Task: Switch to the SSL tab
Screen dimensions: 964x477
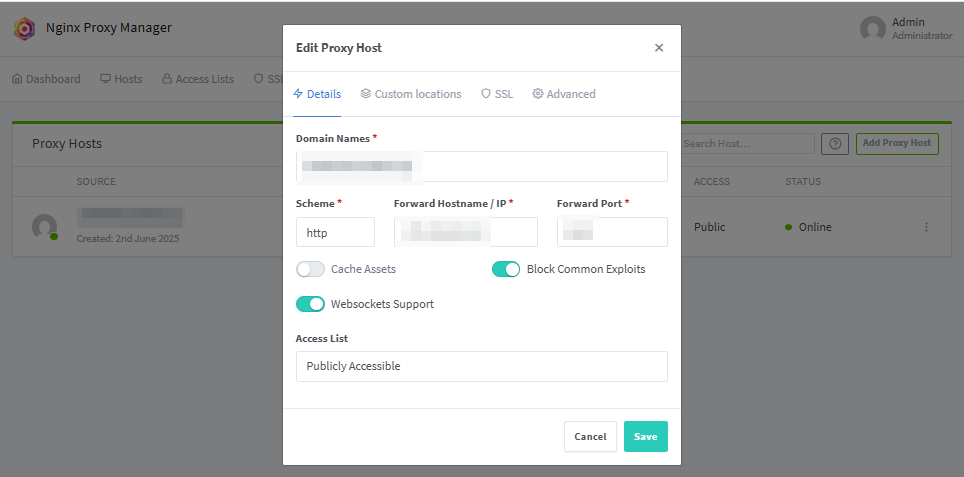Action: (x=497, y=94)
